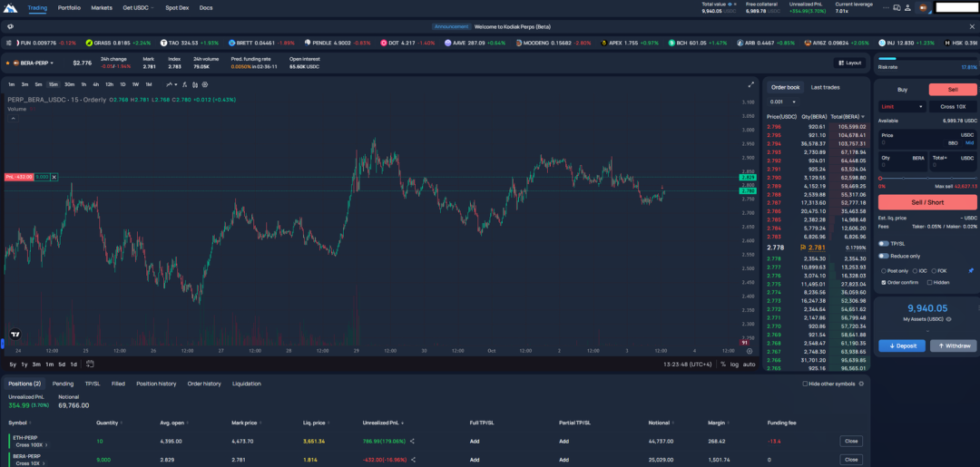Share the BERA-PERP unrealized PnL
This screenshot has width=980, height=467.
414,460
